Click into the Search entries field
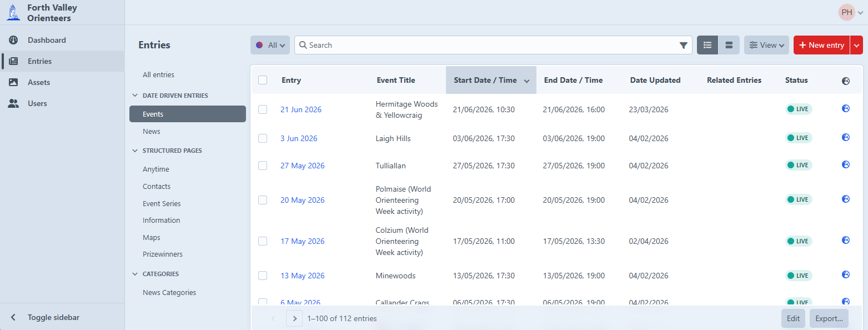The height and width of the screenshot is (330, 868). click(x=489, y=45)
